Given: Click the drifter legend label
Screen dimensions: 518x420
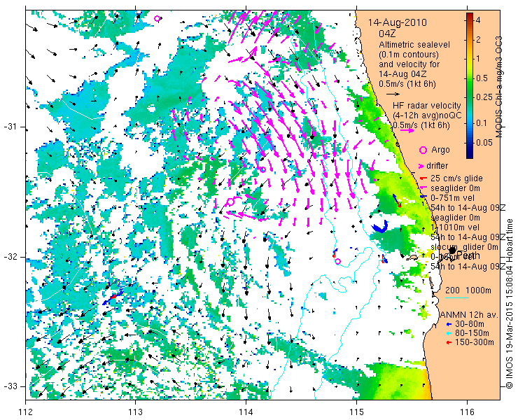Looking at the screenshot, I should tap(437, 166).
